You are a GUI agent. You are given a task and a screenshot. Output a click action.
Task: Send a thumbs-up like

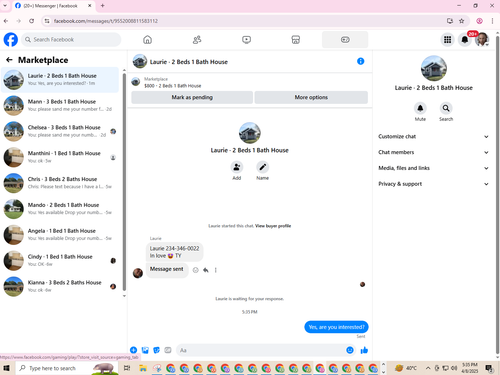[364, 350]
